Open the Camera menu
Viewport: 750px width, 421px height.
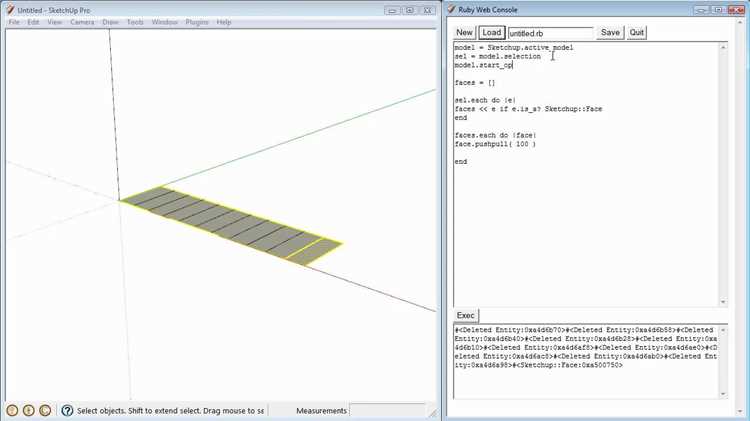82,22
